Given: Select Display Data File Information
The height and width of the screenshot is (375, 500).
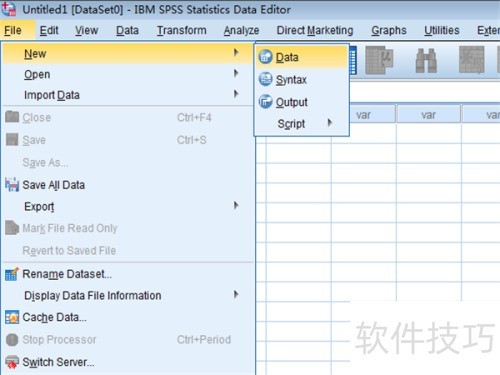Looking at the screenshot, I should [128, 295].
